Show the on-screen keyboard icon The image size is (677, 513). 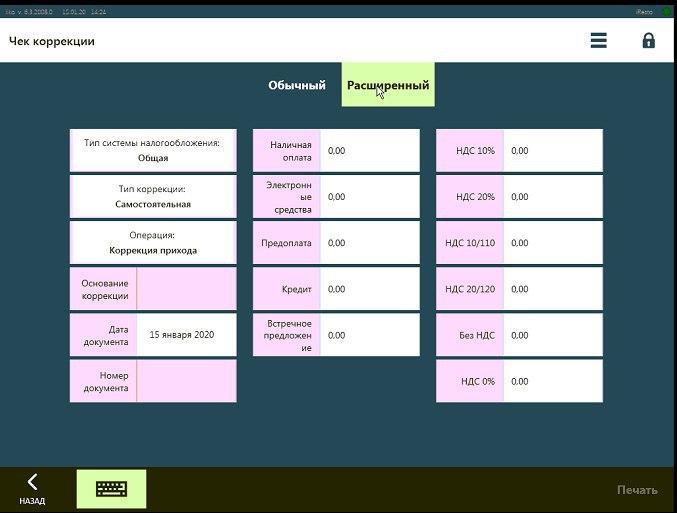pos(111,489)
